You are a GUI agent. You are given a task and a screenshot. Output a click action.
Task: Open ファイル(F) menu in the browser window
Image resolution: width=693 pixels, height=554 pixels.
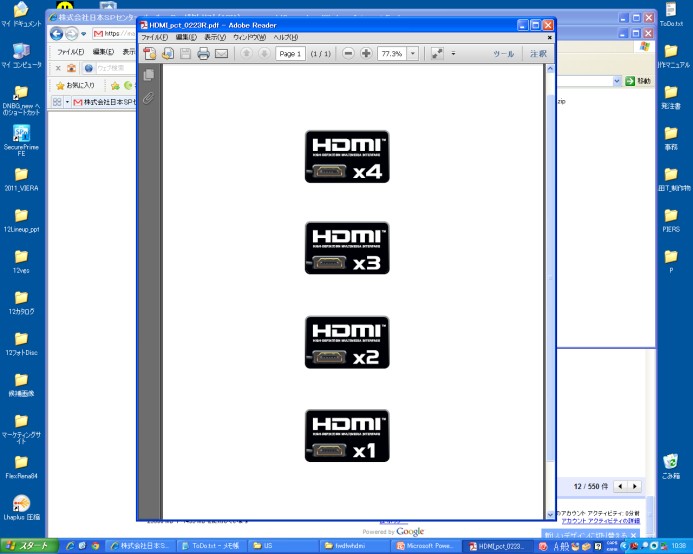coord(71,52)
